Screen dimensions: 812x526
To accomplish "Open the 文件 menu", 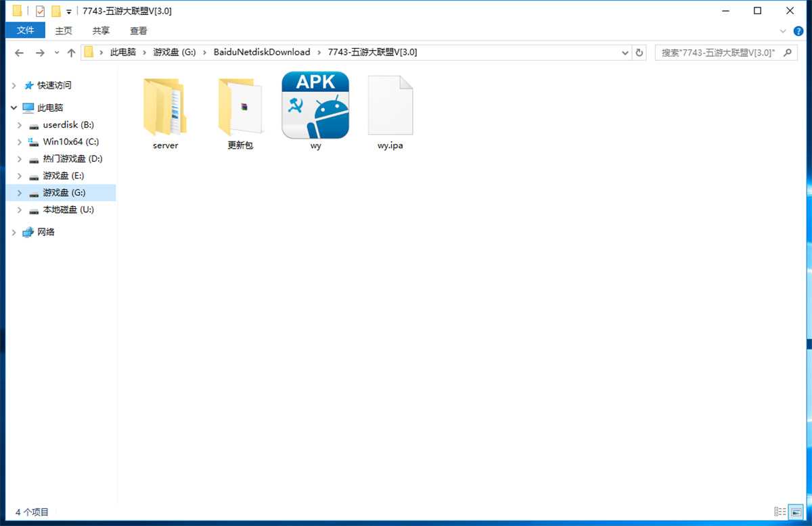I will tap(25, 30).
